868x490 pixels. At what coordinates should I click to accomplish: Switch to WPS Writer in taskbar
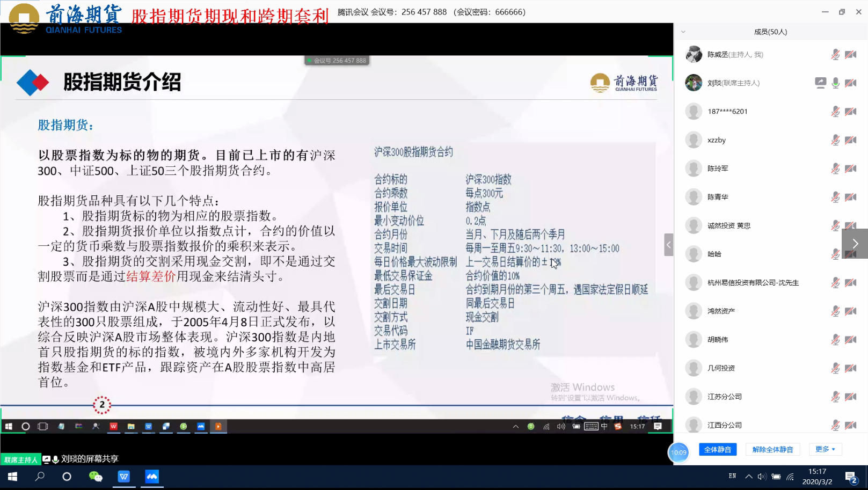124,477
